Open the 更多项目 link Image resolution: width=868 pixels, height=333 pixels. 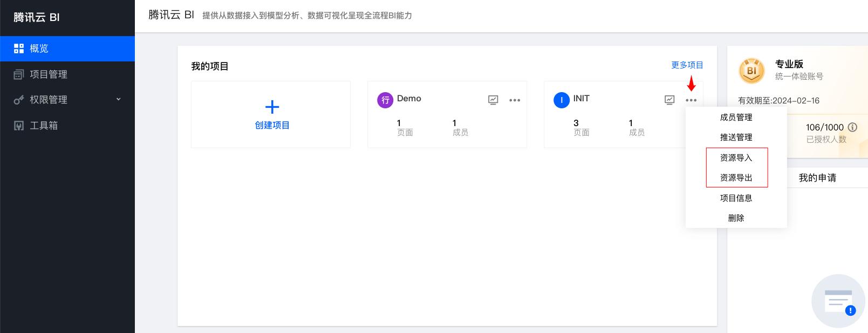(x=687, y=65)
